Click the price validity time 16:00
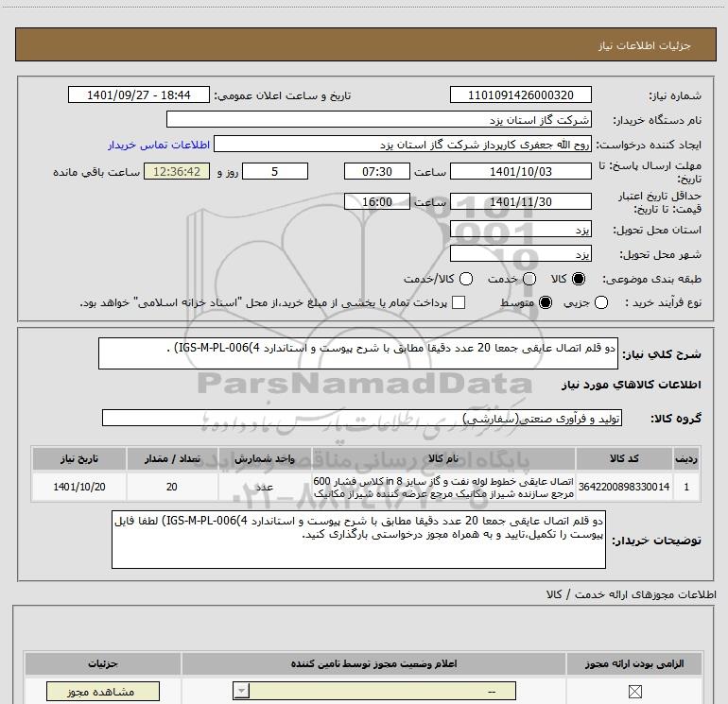The image size is (728, 704). point(377,201)
